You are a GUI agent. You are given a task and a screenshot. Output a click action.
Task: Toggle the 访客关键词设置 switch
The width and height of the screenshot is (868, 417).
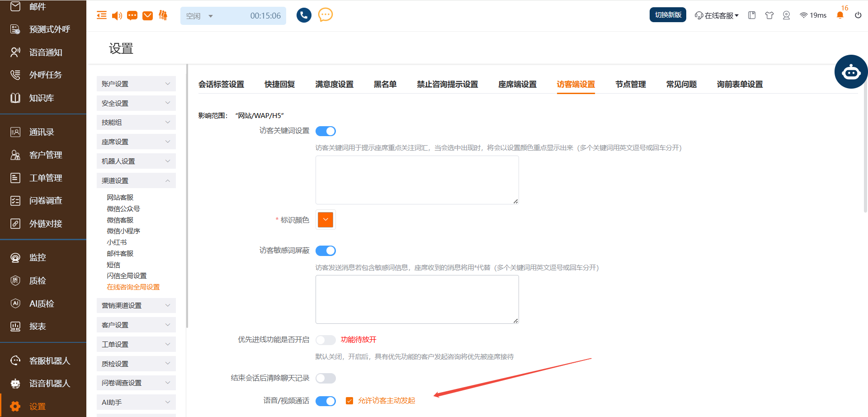pyautogui.click(x=325, y=131)
